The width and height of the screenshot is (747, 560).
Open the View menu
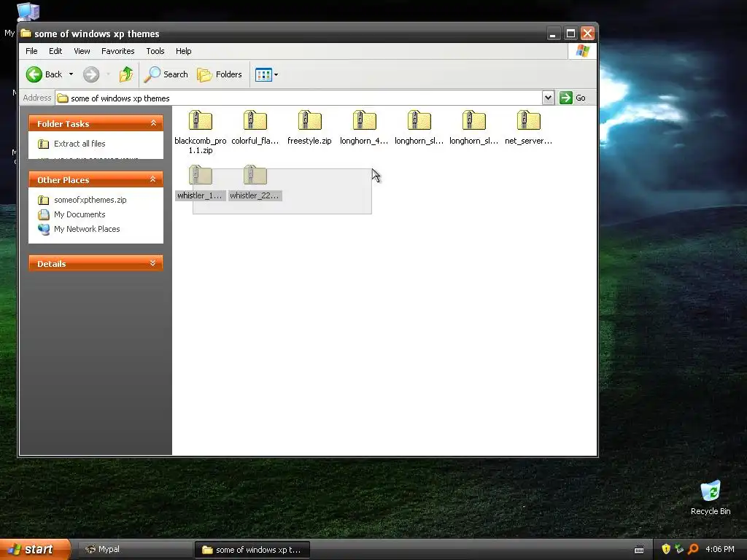[82, 51]
